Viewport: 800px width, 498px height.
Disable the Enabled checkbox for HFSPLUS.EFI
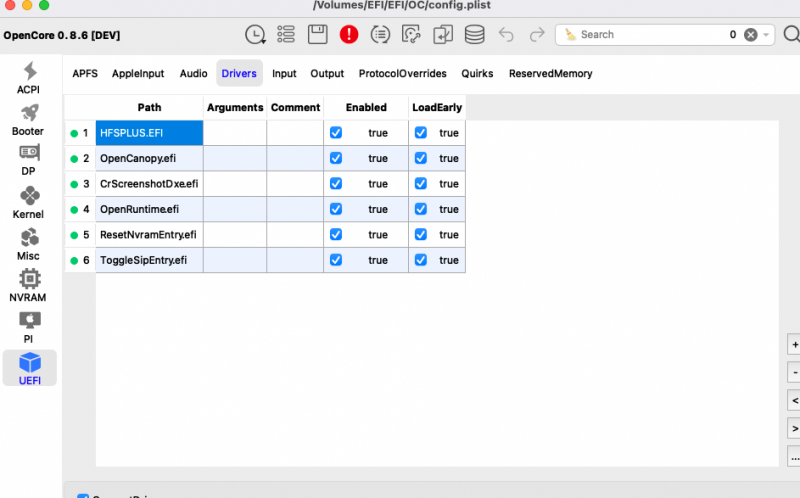coord(336,133)
